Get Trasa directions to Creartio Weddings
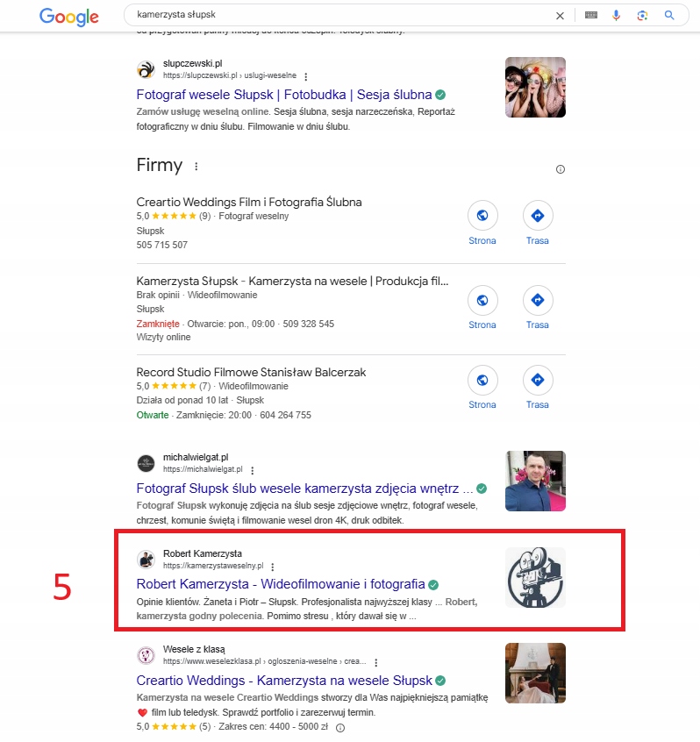Screen dimensions: 700x742 [538, 215]
